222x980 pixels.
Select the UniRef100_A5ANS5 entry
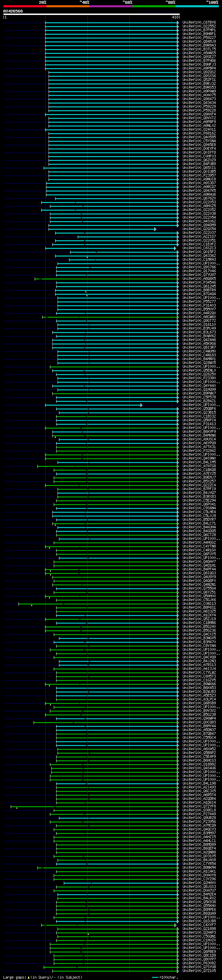coord(199,53)
